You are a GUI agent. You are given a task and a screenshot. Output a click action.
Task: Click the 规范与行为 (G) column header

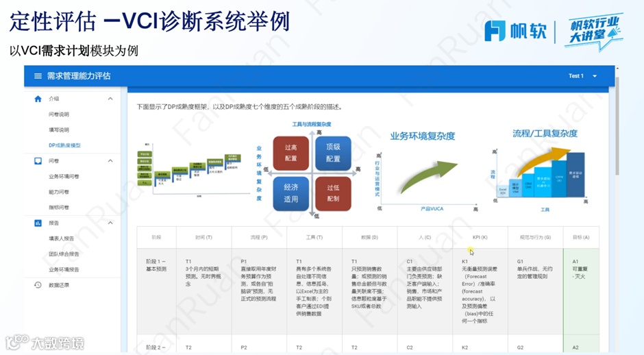(536, 238)
